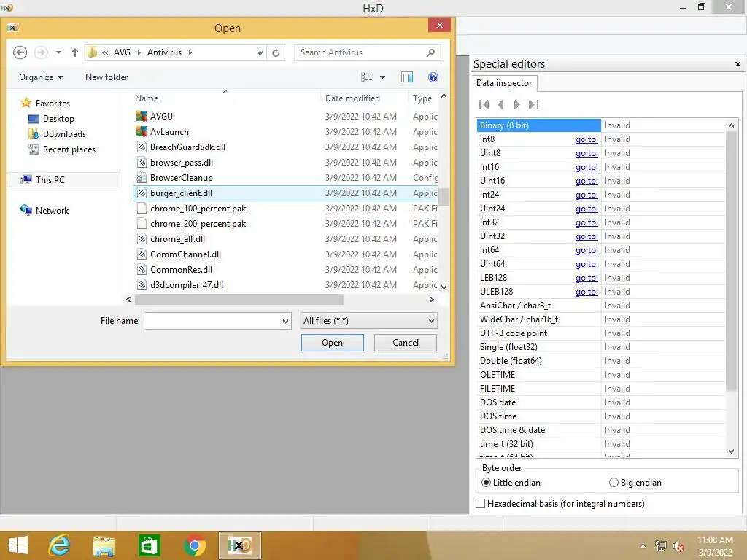Click the AVG breadcrumb in address bar
This screenshot has width=747, height=560.
point(122,52)
